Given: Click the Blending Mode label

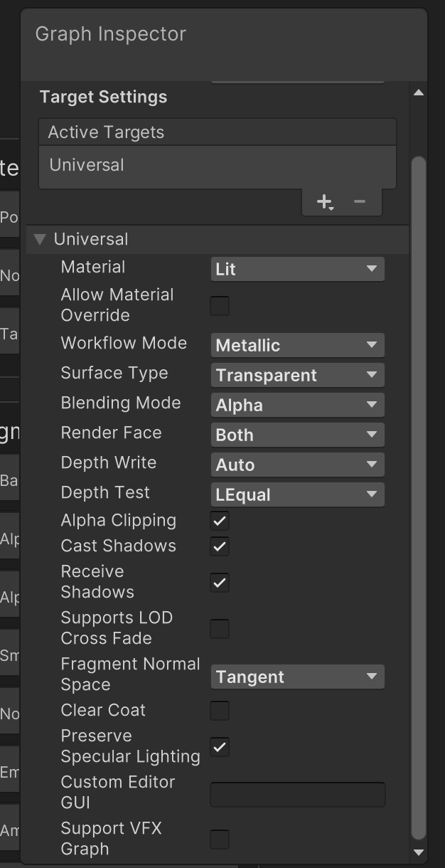Looking at the screenshot, I should pos(121,403).
